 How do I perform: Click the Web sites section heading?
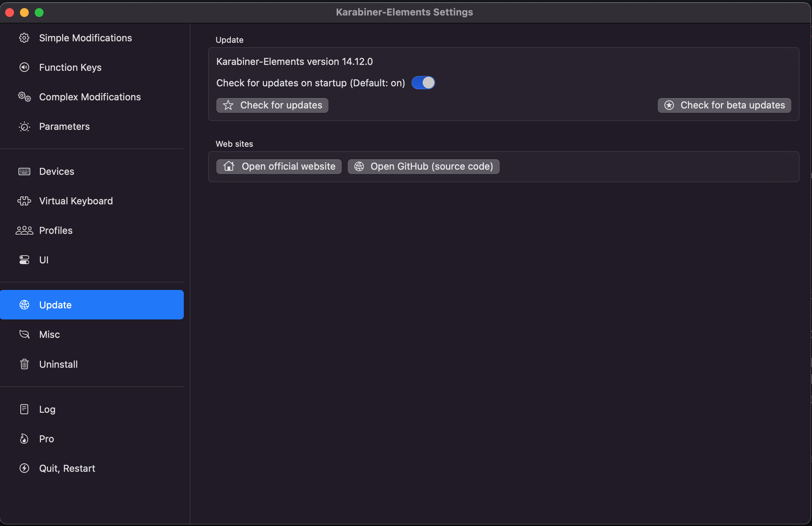(234, 144)
